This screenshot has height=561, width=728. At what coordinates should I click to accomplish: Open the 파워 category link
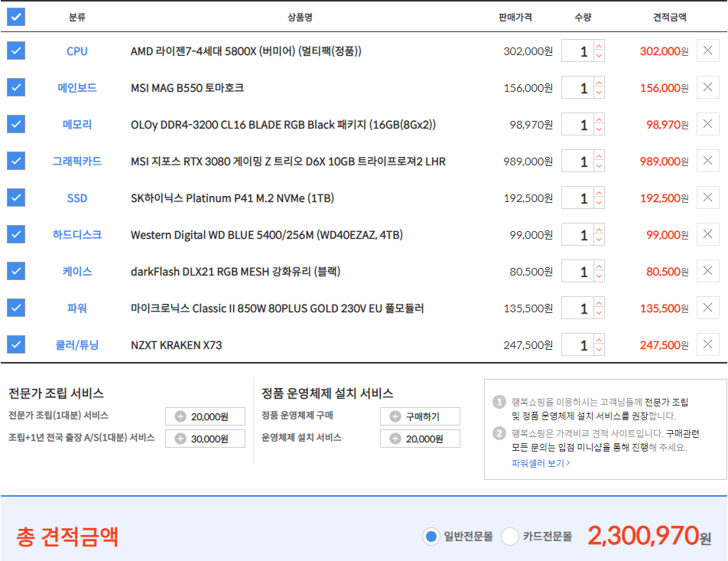click(x=77, y=308)
